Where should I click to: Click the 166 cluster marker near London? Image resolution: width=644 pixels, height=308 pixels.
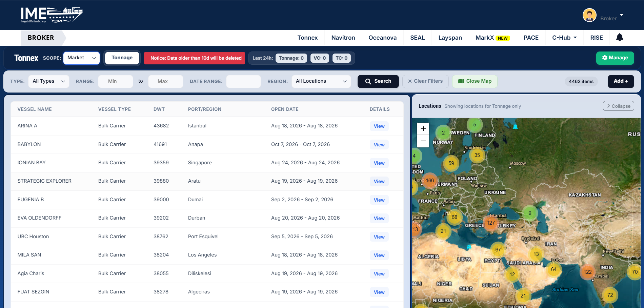(x=430, y=181)
